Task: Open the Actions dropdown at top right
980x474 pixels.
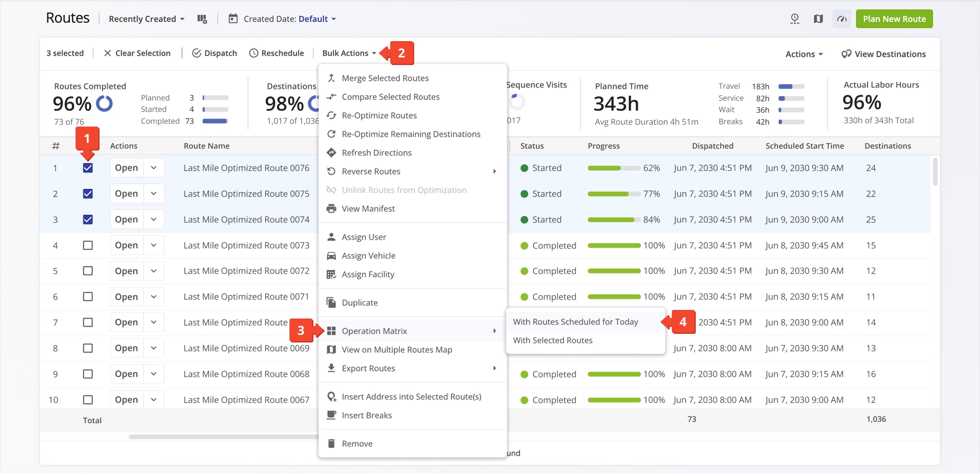Action: coord(804,54)
